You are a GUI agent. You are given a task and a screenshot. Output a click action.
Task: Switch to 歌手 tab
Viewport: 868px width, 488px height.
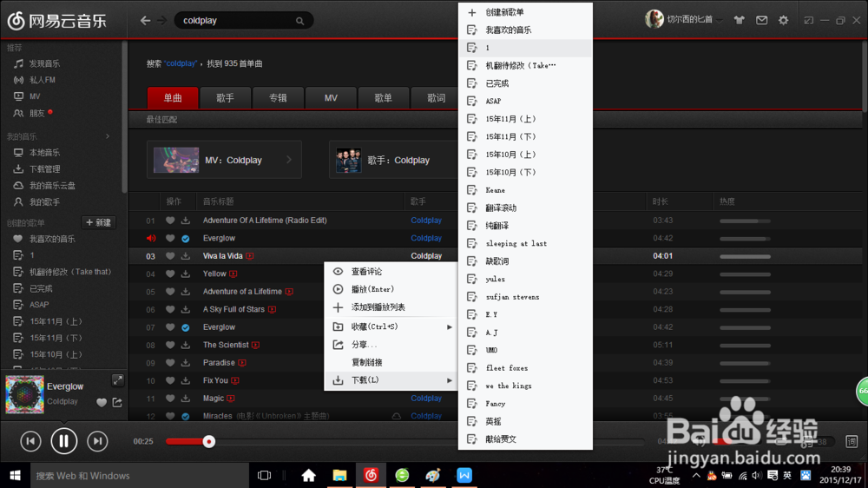click(x=225, y=98)
